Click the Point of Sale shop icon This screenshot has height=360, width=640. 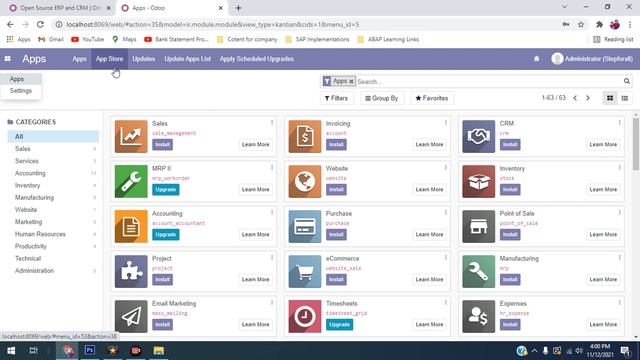point(478,227)
